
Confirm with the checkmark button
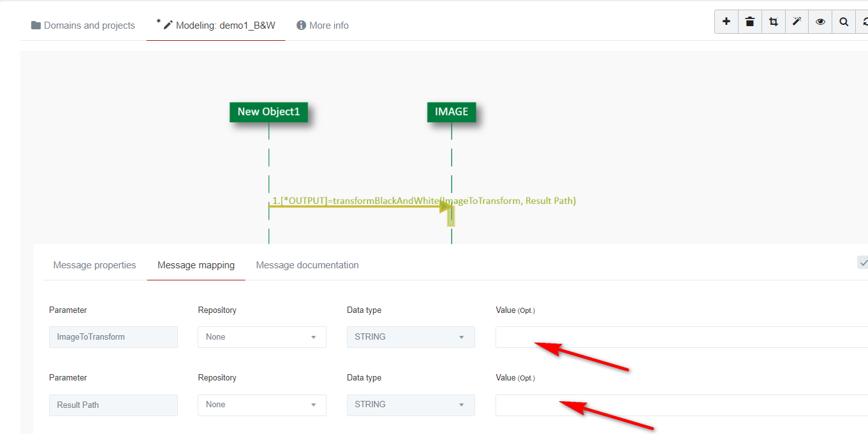863,262
